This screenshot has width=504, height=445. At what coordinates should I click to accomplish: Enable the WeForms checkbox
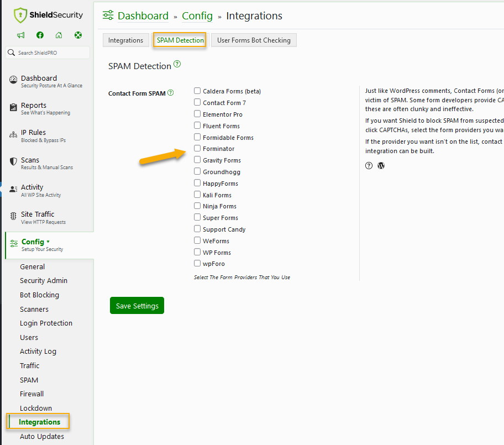197,240
